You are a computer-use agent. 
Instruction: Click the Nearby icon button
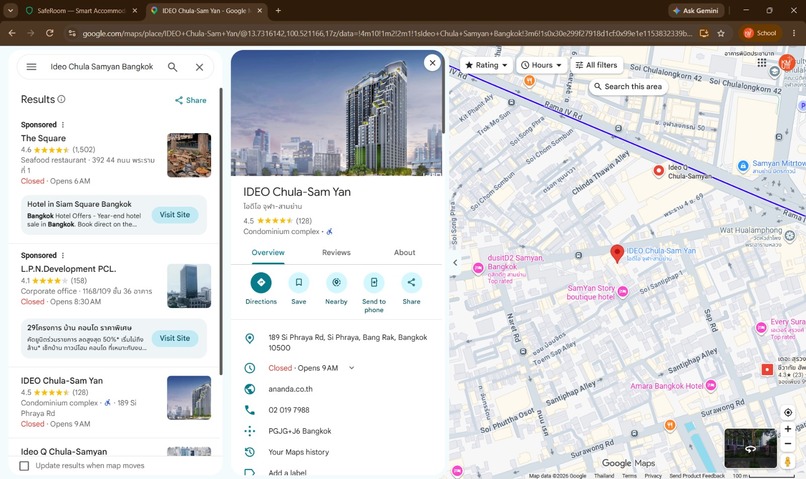click(x=336, y=283)
